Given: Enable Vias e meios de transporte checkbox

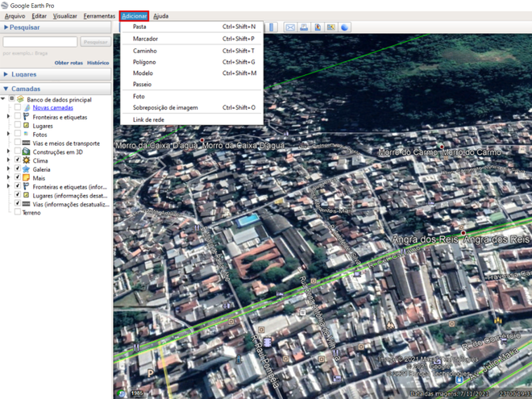Looking at the screenshot, I should click(x=18, y=142).
